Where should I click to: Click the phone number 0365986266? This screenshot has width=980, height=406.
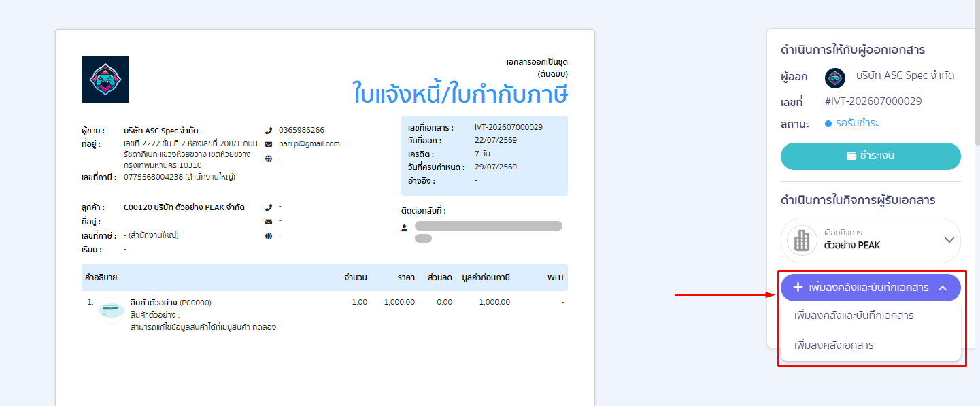click(x=301, y=130)
